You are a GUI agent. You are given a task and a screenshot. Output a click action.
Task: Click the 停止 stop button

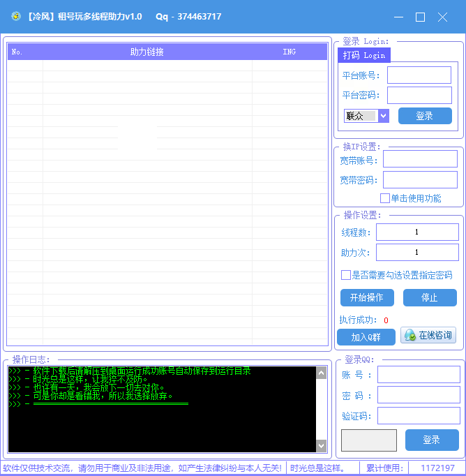coord(430,297)
